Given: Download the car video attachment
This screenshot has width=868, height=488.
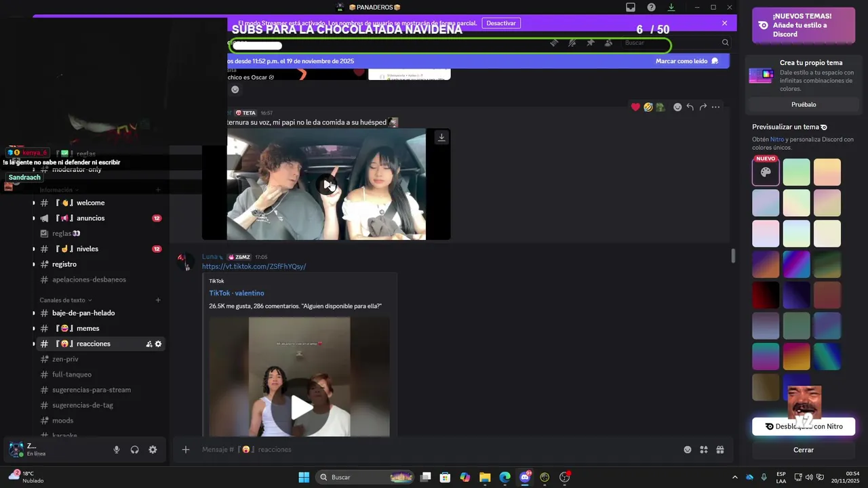Looking at the screenshot, I should coord(441,137).
